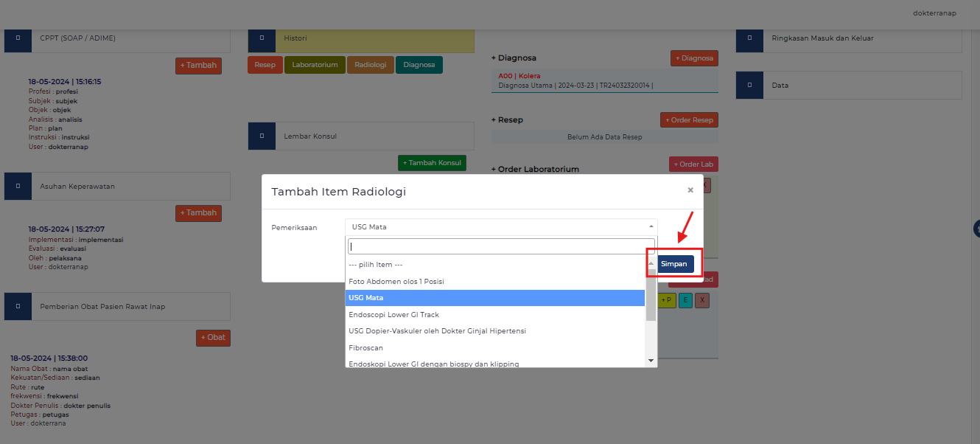Click the Lembar Konsul panel icon

pos(262,136)
